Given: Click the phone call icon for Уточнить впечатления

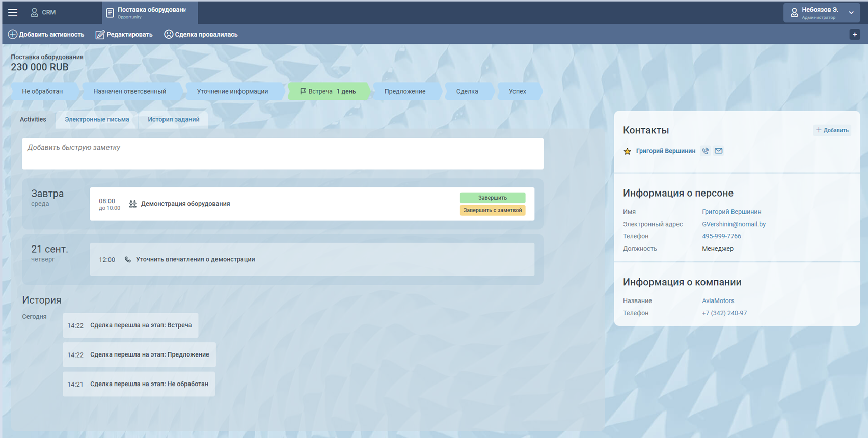Looking at the screenshot, I should (x=128, y=259).
